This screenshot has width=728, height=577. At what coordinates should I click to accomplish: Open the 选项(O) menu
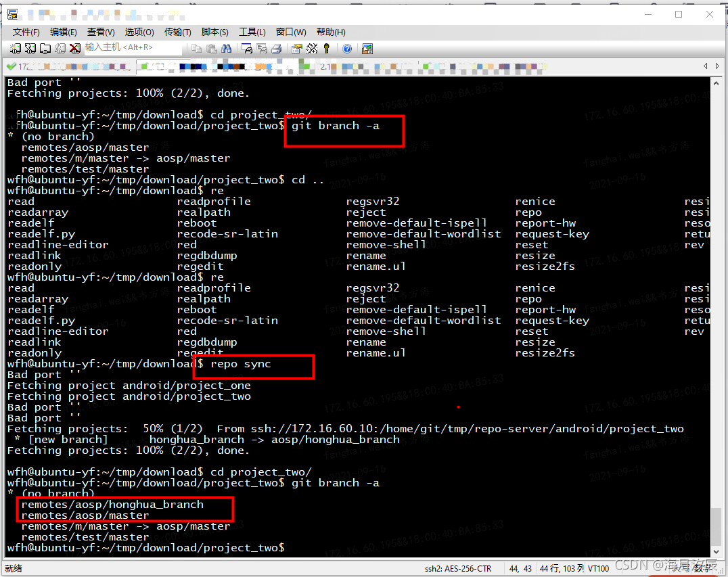(x=139, y=32)
